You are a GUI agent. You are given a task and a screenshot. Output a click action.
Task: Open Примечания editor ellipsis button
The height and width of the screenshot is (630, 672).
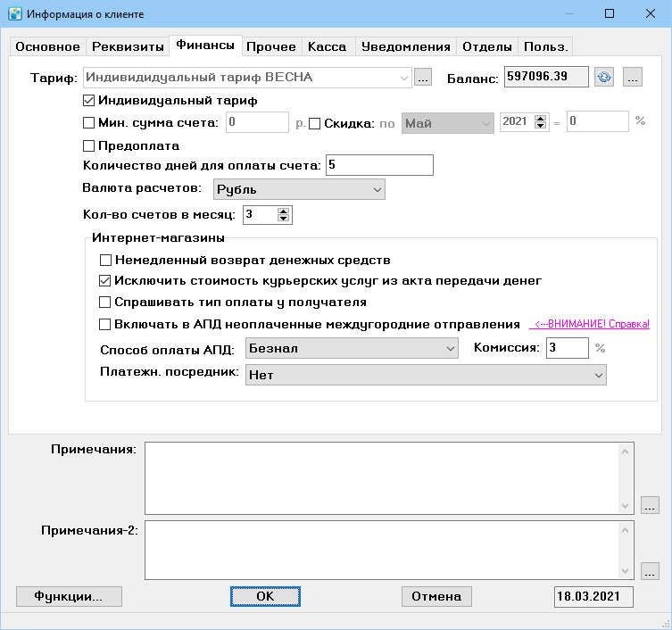tap(650, 505)
